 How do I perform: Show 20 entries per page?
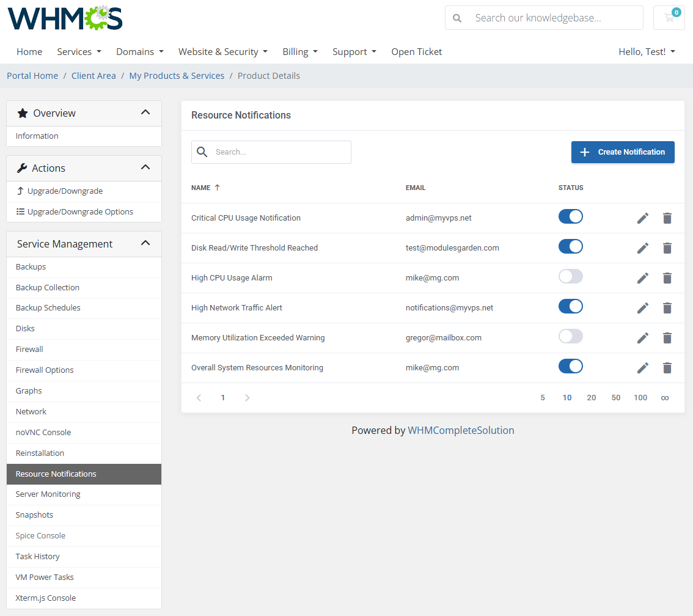click(x=592, y=398)
